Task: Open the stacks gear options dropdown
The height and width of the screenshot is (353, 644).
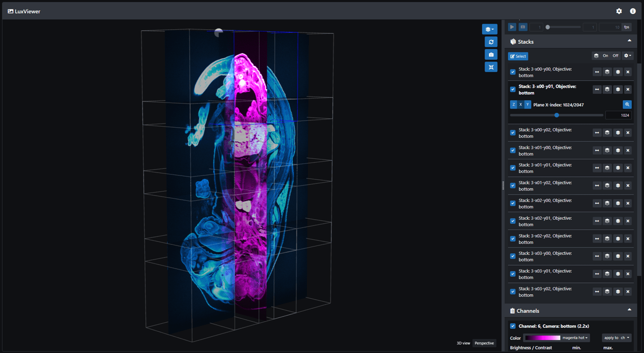Action: click(x=627, y=56)
